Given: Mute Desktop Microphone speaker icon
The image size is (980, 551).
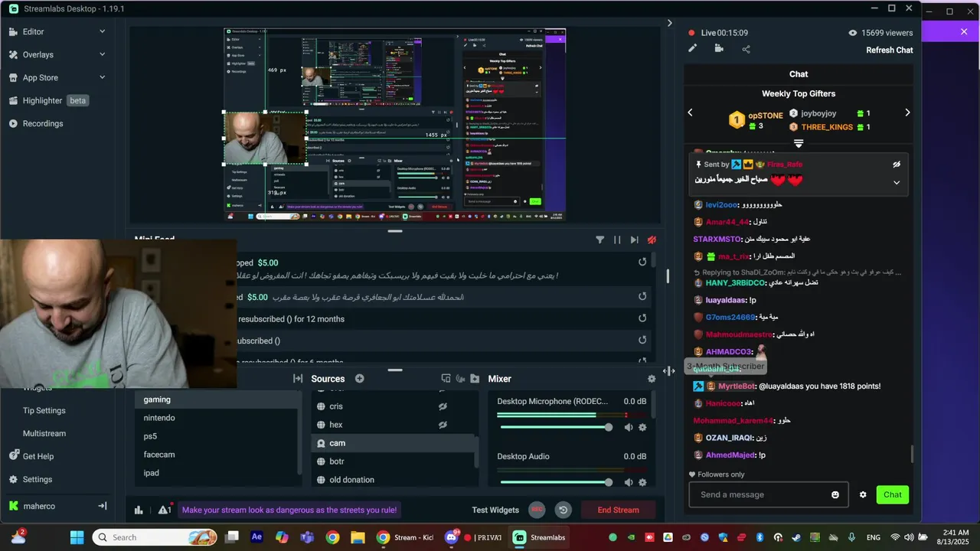Looking at the screenshot, I should [629, 427].
